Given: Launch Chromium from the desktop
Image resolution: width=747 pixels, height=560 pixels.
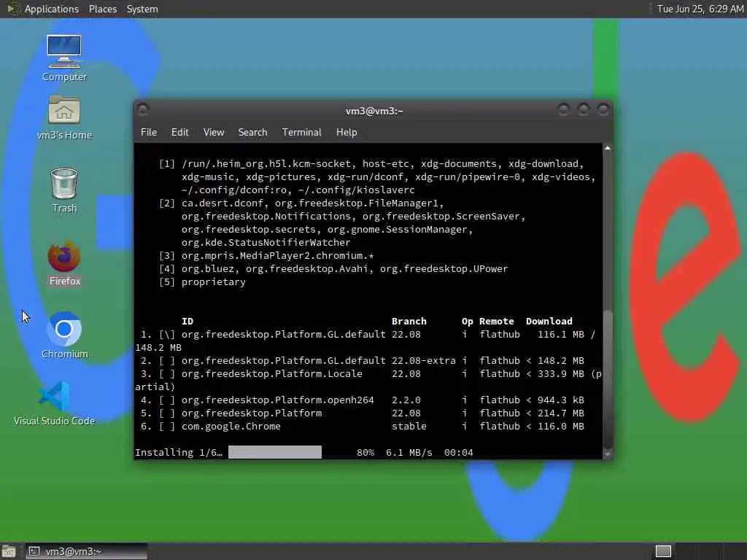Looking at the screenshot, I should 64,335.
